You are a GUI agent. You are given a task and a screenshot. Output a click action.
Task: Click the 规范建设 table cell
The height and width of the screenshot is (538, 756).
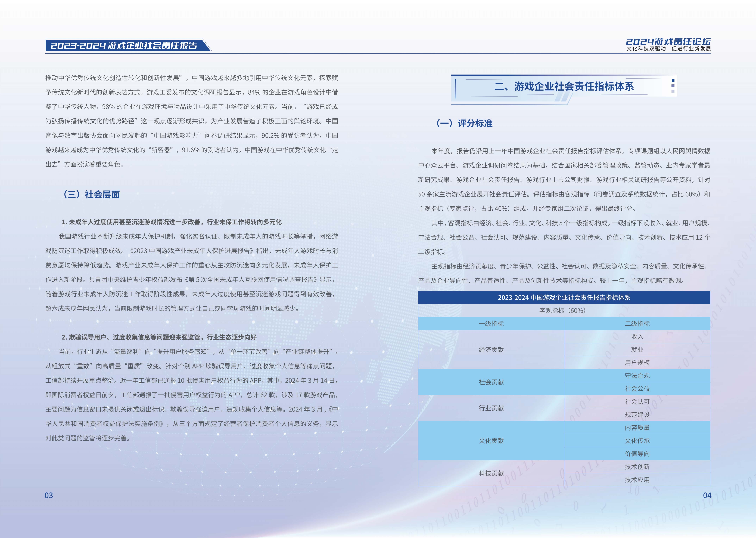[x=637, y=414]
